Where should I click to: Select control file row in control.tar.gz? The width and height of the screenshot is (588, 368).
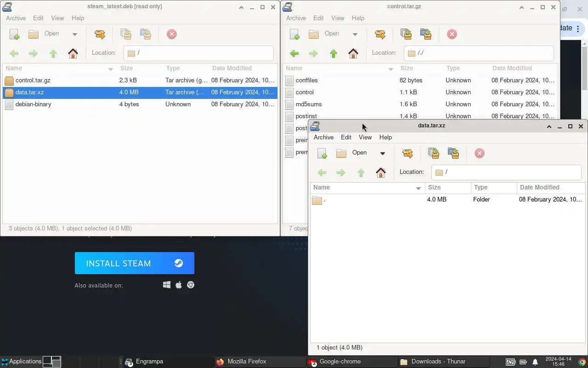[x=420, y=92]
